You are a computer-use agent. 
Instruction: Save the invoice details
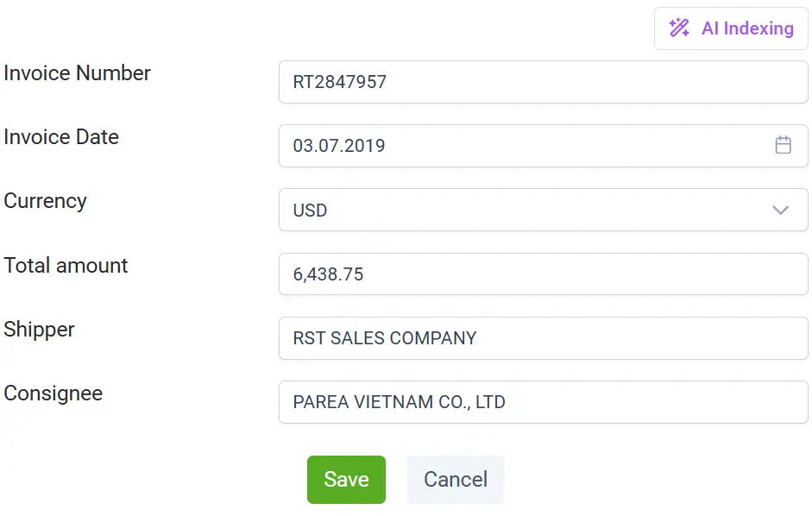click(346, 480)
